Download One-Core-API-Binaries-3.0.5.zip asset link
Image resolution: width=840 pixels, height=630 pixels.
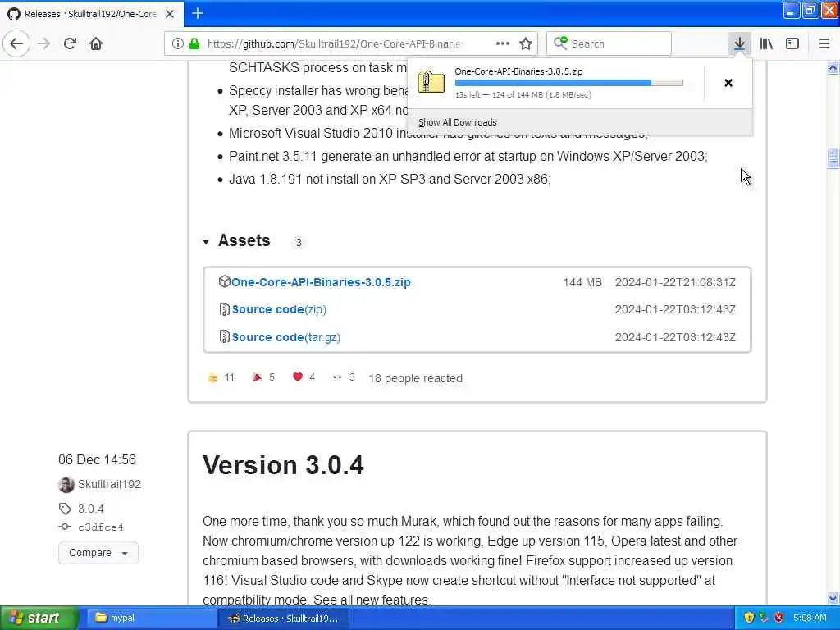coord(321,282)
